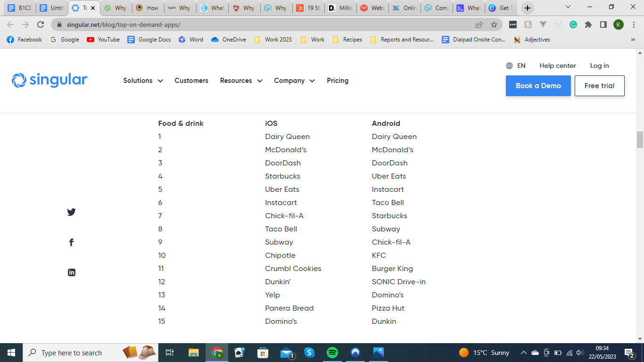Reload the page
644x362 pixels.
(41, 25)
